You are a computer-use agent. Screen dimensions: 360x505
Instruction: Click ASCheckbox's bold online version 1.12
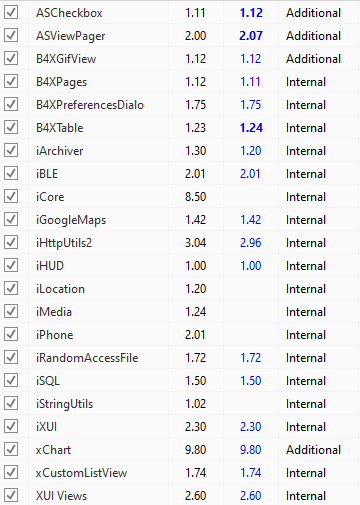(251, 13)
